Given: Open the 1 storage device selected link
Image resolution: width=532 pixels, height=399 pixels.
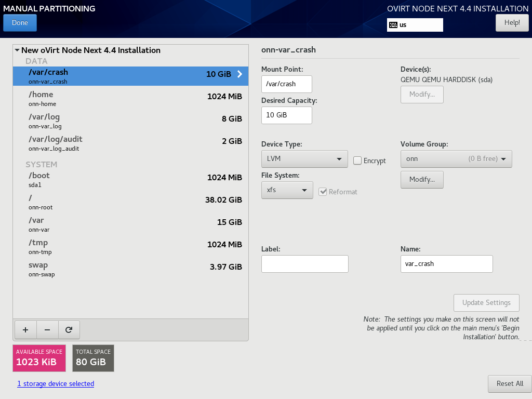Looking at the screenshot, I should click(56, 384).
